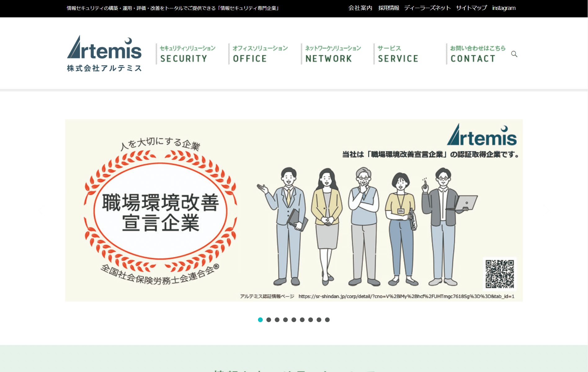
Task: Jump to the last carousel slide dot
Action: point(327,320)
